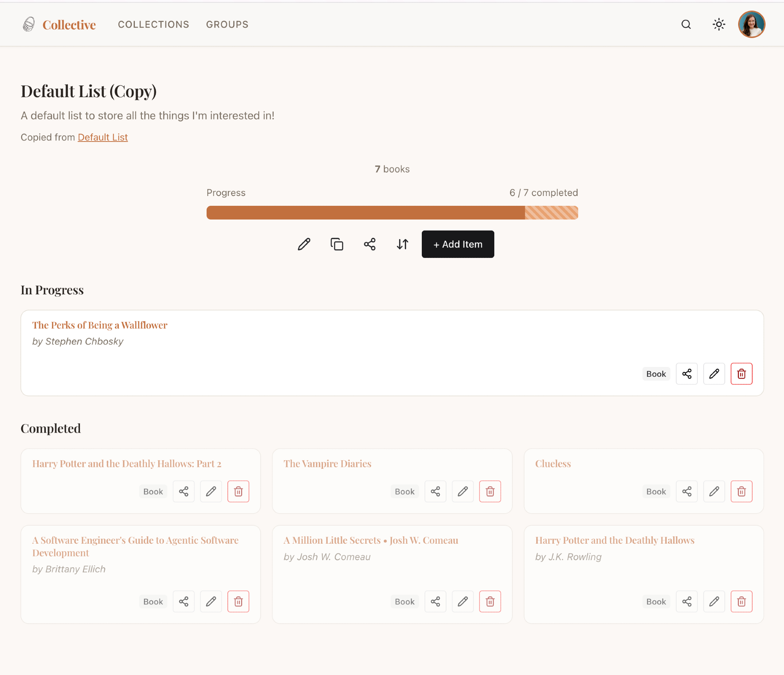Open the sort order arrows control
This screenshot has height=675, width=784.
[x=403, y=244]
